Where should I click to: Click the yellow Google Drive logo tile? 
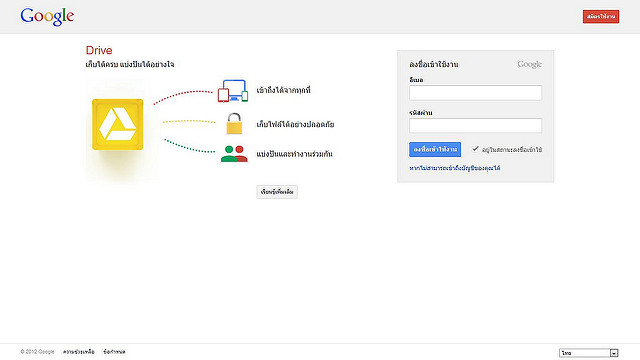pos(118,124)
